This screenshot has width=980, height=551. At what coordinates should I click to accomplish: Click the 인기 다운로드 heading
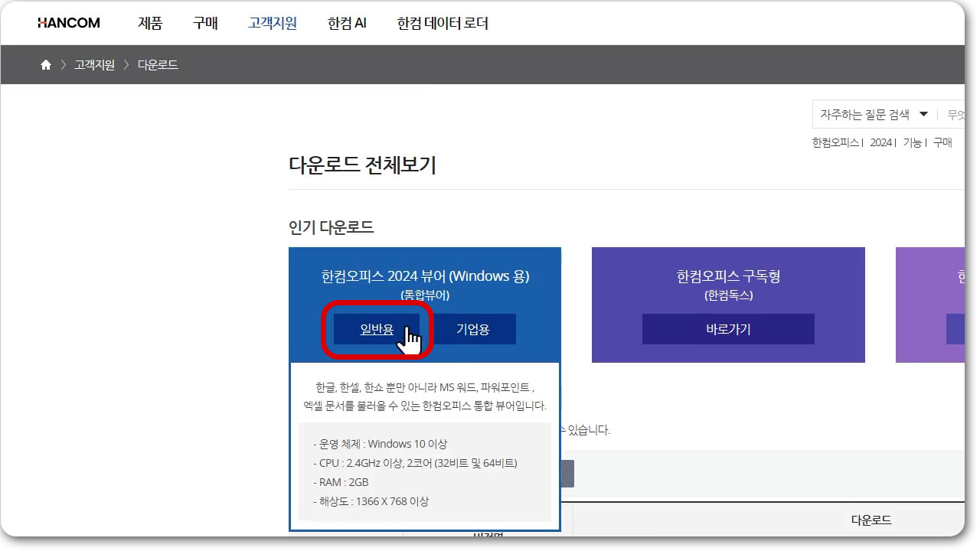[331, 227]
